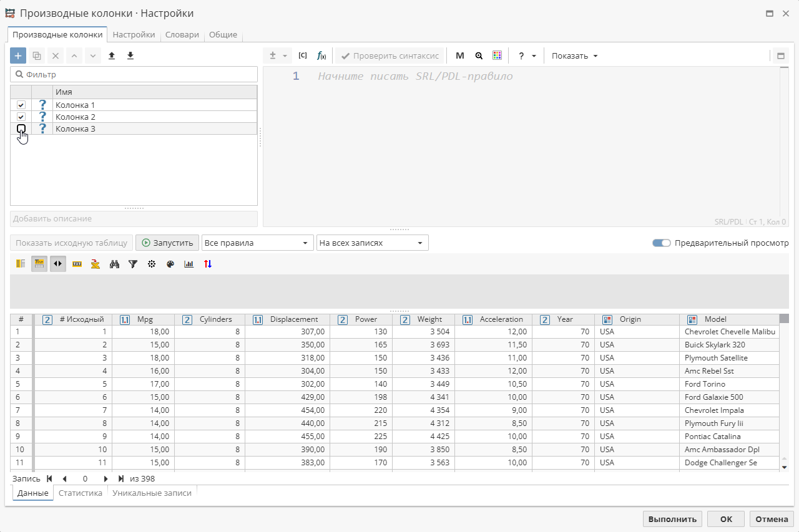
Task: Uncheck the Колонка 2 checkbox
Action: pos(21,117)
